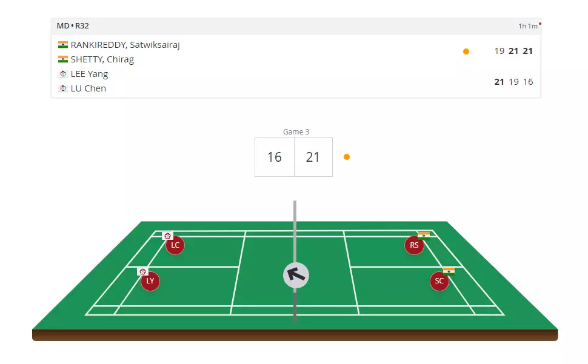588x364 pixels.
Task: Click the 1h 1m match duration
Action: (x=527, y=26)
